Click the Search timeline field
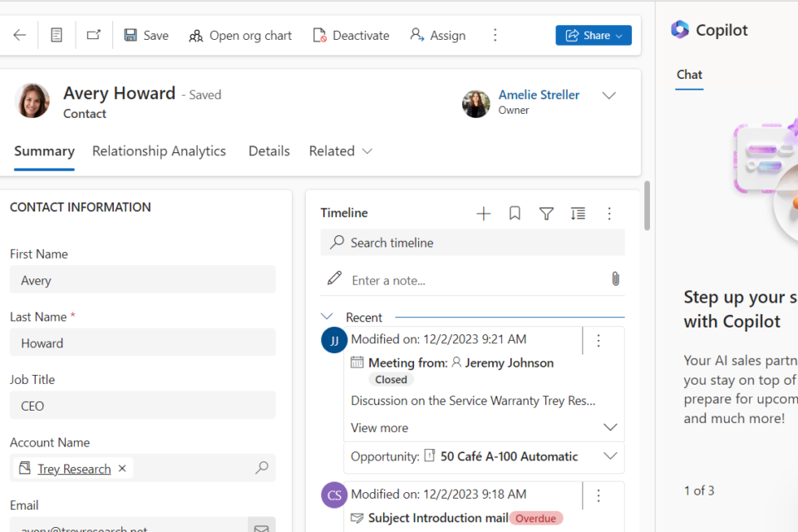Viewport: 798px width, 532px height. [472, 243]
